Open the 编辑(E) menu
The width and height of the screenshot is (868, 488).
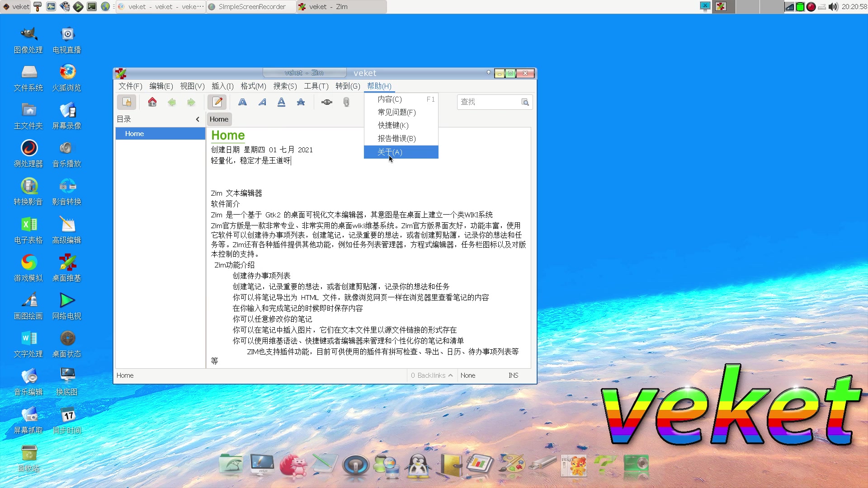pos(161,86)
